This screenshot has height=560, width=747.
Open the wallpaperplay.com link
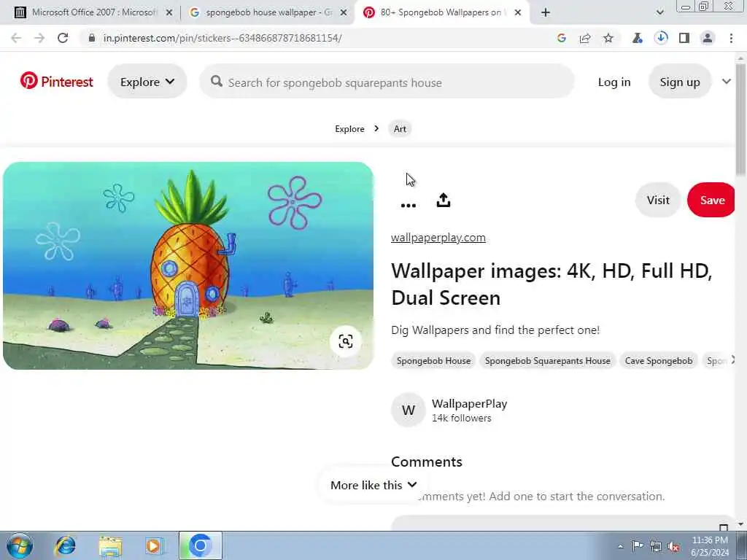tap(438, 238)
